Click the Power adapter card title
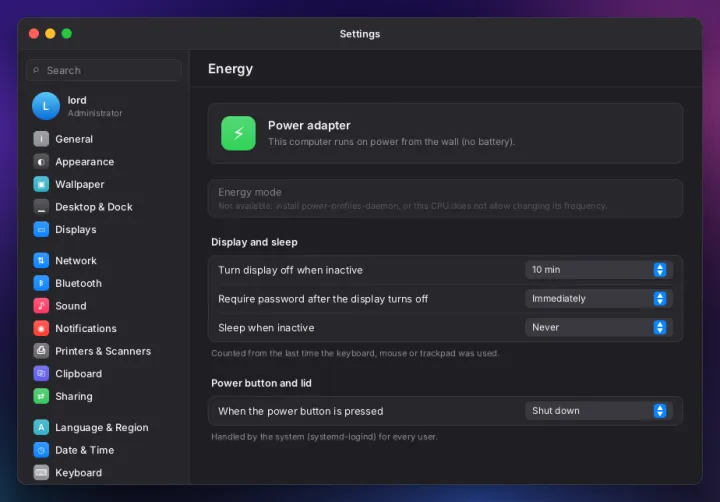The height and width of the screenshot is (502, 720). (x=309, y=125)
